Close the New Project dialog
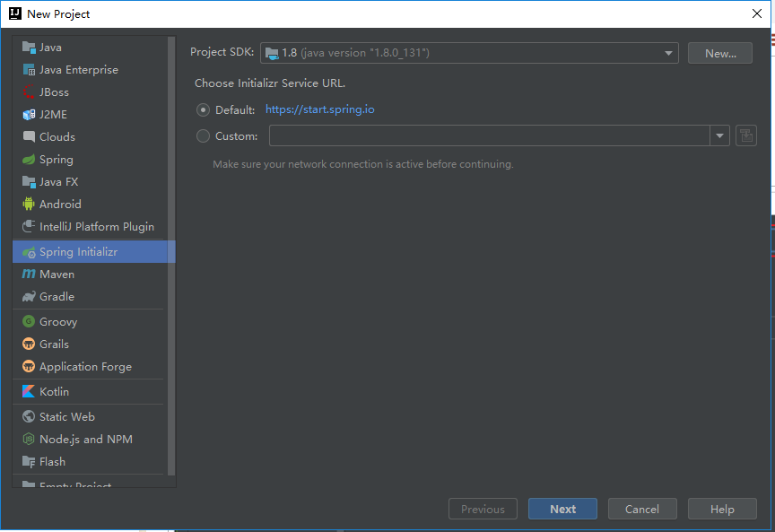 757,13
